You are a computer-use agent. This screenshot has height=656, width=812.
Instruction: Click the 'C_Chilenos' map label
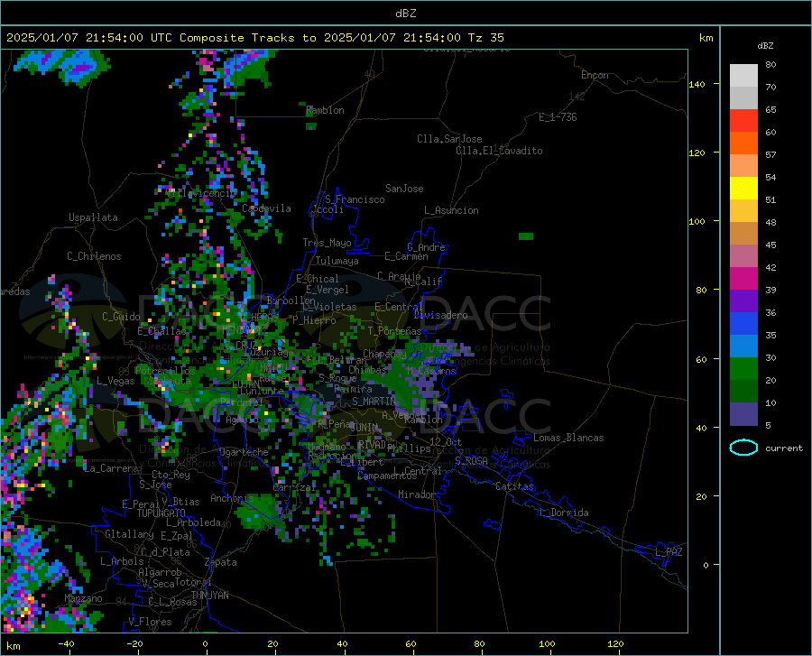click(x=94, y=256)
